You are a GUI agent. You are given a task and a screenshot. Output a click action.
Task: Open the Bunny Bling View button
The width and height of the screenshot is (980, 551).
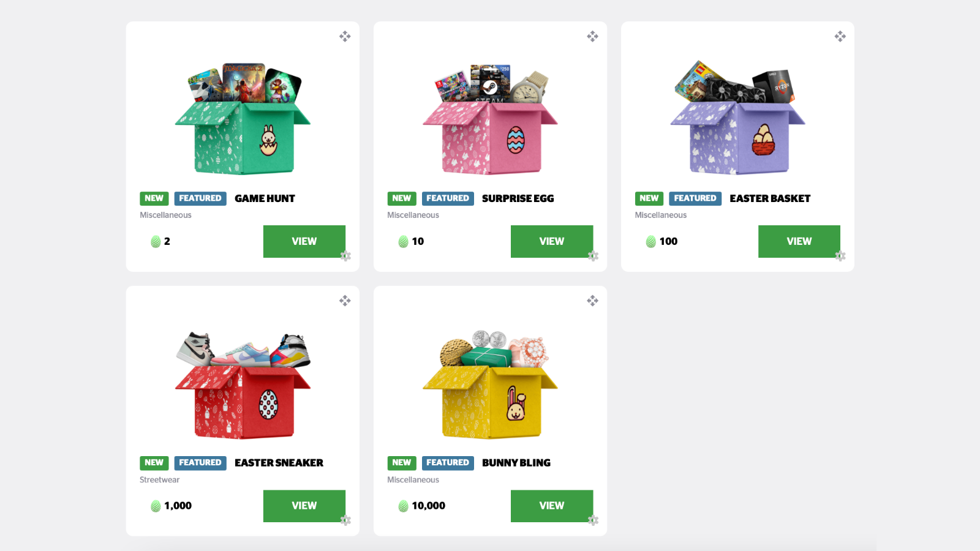[x=552, y=506]
